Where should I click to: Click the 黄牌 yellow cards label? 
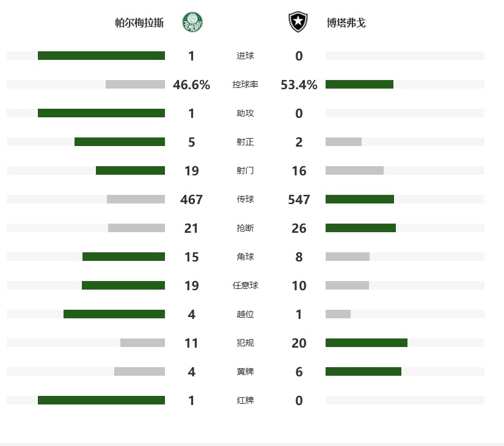[245, 371]
